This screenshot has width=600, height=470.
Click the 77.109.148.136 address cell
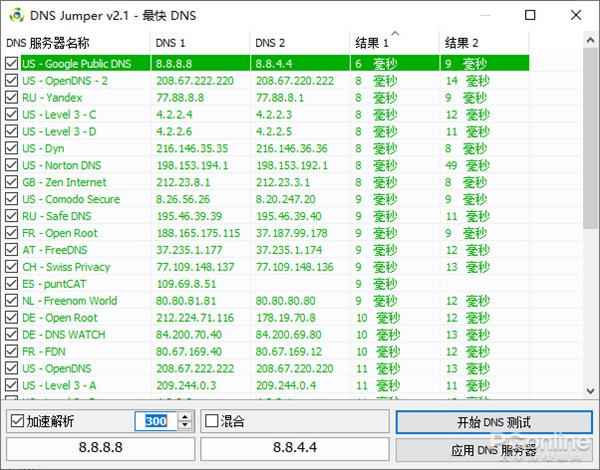(x=295, y=267)
